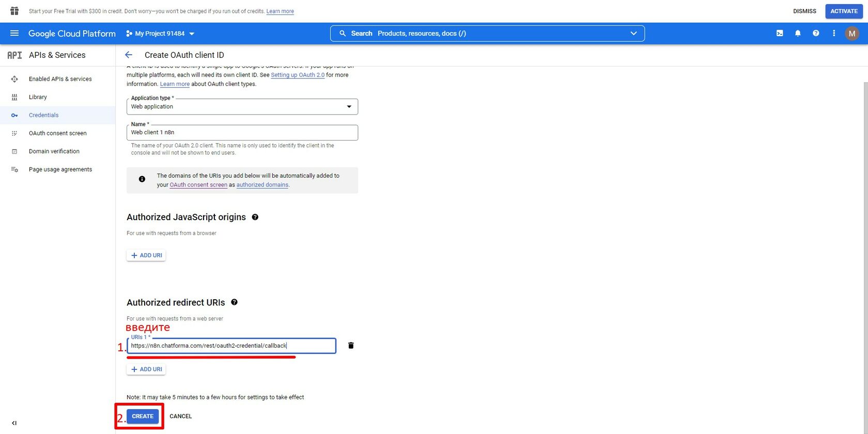Show help for Authorized redirect URIs
Viewport: 868px width, 434px height.
tap(234, 302)
